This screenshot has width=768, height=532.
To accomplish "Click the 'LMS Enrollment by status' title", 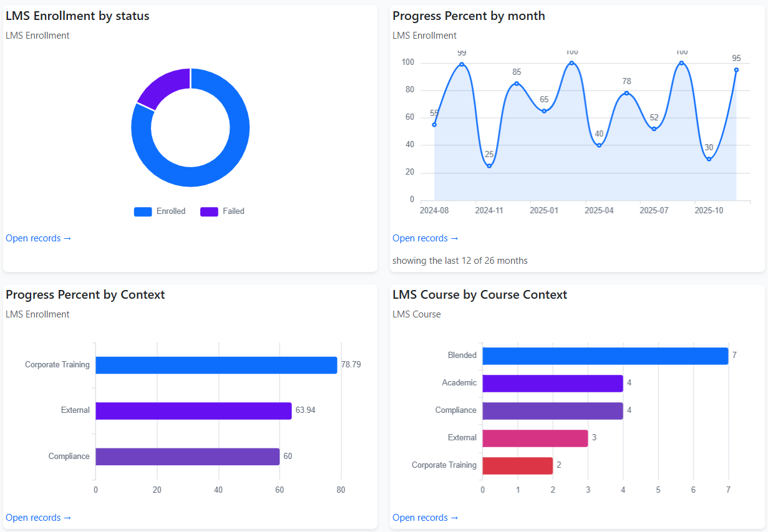I will (77, 16).
